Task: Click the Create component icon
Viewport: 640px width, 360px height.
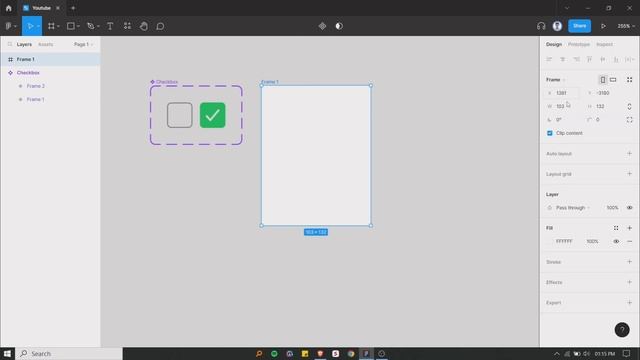Action: pos(322,26)
